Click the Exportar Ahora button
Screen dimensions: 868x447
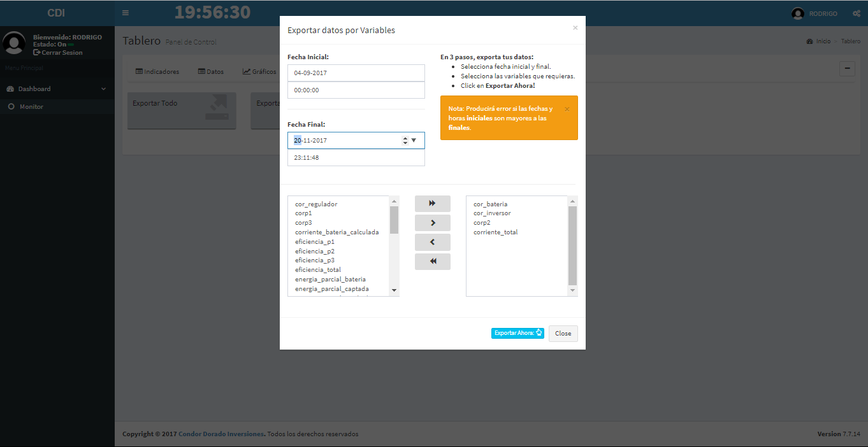[x=517, y=333]
